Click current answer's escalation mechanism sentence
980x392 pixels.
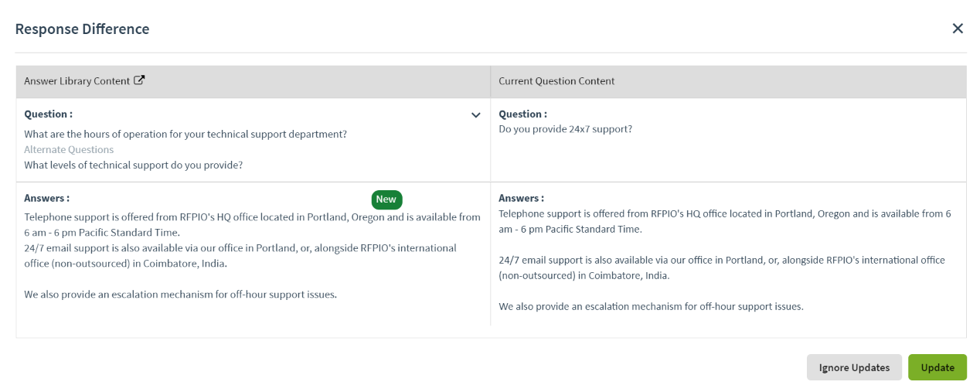coord(651,306)
